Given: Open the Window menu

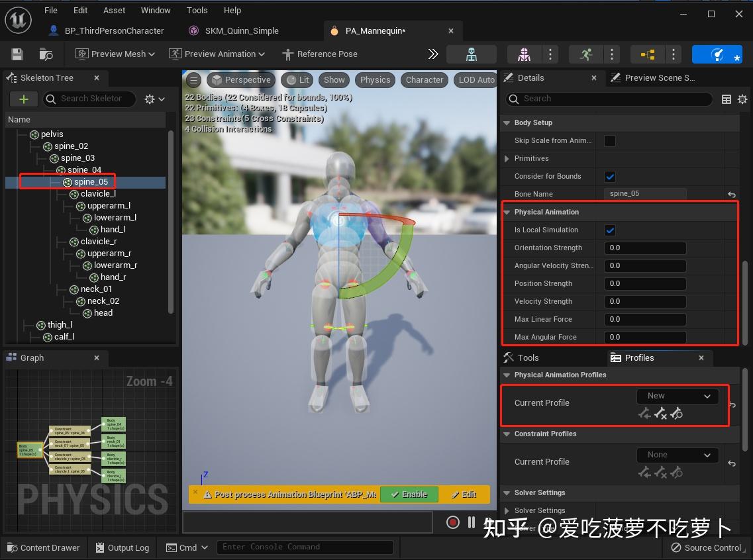Looking at the screenshot, I should (156, 10).
